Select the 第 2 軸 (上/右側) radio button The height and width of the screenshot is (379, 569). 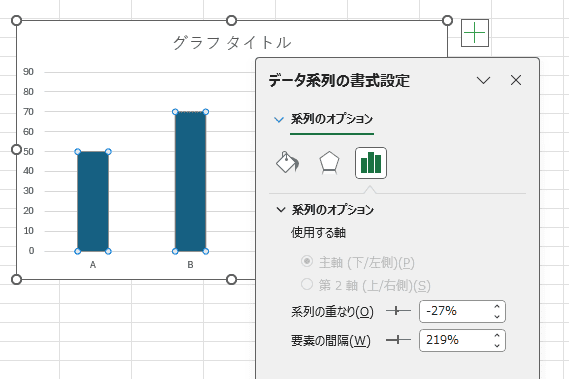(307, 284)
